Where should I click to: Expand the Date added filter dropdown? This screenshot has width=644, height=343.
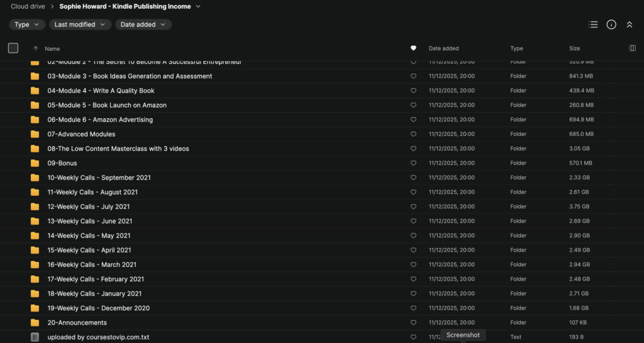[143, 25]
